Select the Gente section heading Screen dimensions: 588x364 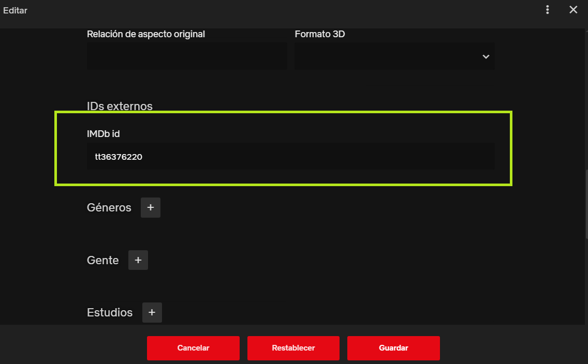pos(103,261)
